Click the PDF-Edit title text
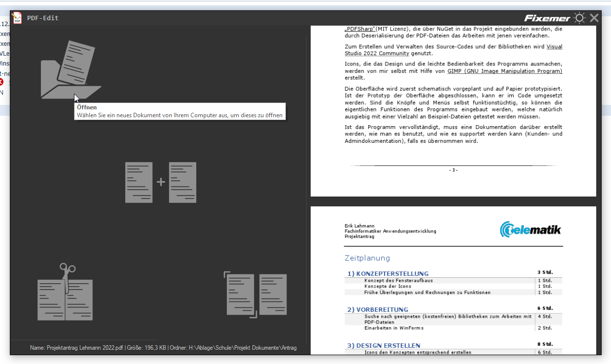Viewport: 611px width, 364px height. (43, 18)
